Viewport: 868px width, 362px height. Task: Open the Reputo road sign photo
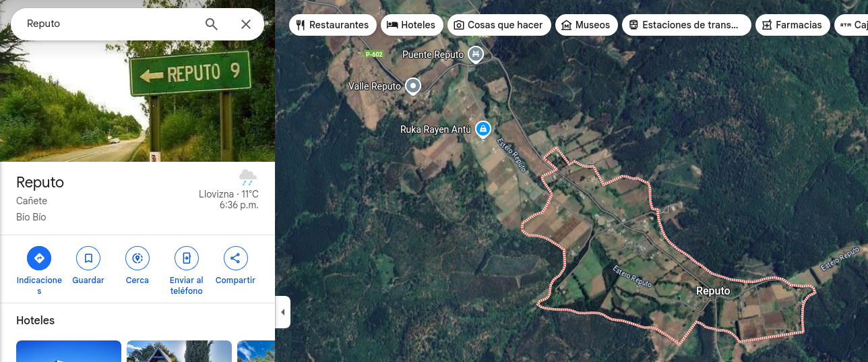[x=137, y=81]
